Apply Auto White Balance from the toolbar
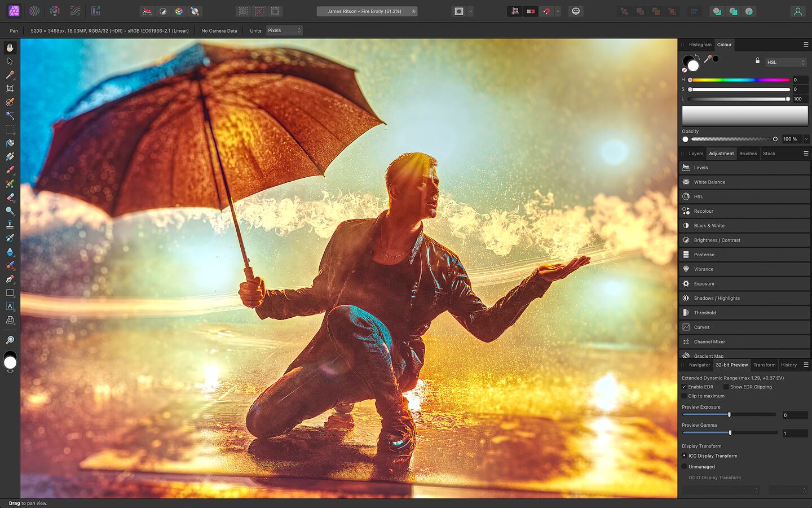The height and width of the screenshot is (508, 812). (x=195, y=11)
